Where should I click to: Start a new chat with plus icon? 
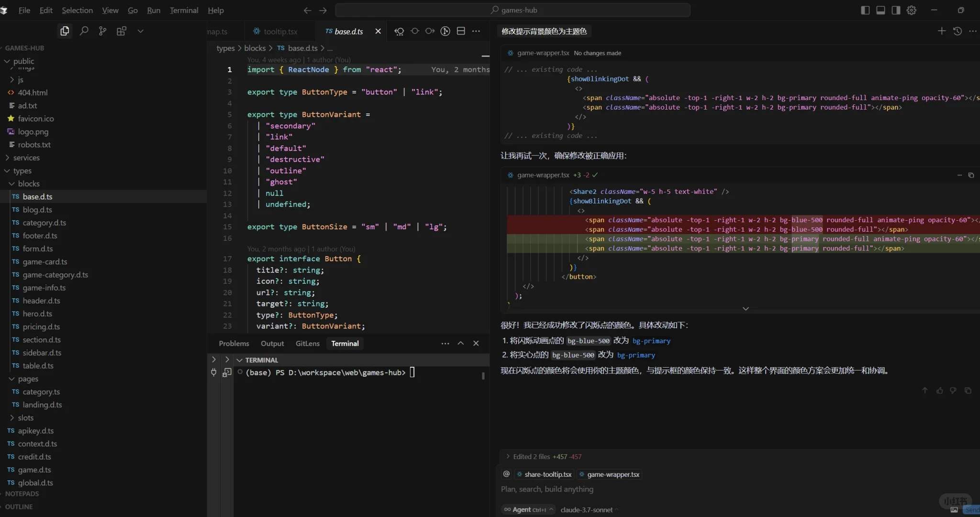coord(941,31)
